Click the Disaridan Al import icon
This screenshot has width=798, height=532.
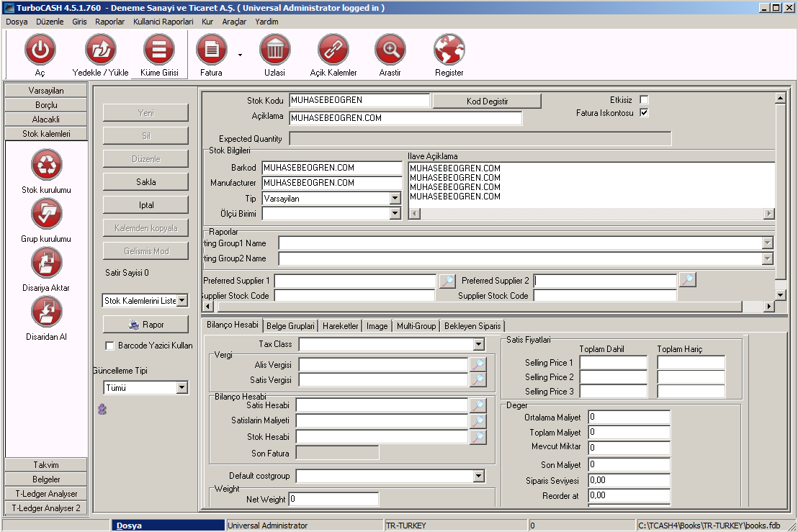[46, 311]
